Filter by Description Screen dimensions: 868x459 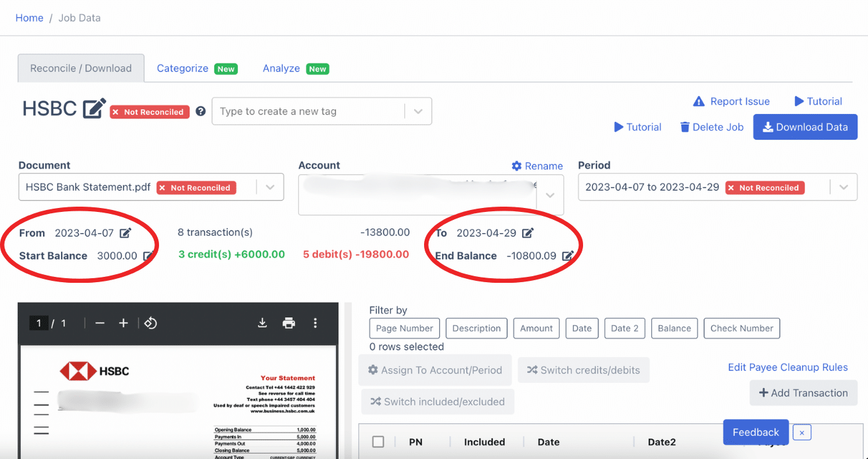coord(476,329)
